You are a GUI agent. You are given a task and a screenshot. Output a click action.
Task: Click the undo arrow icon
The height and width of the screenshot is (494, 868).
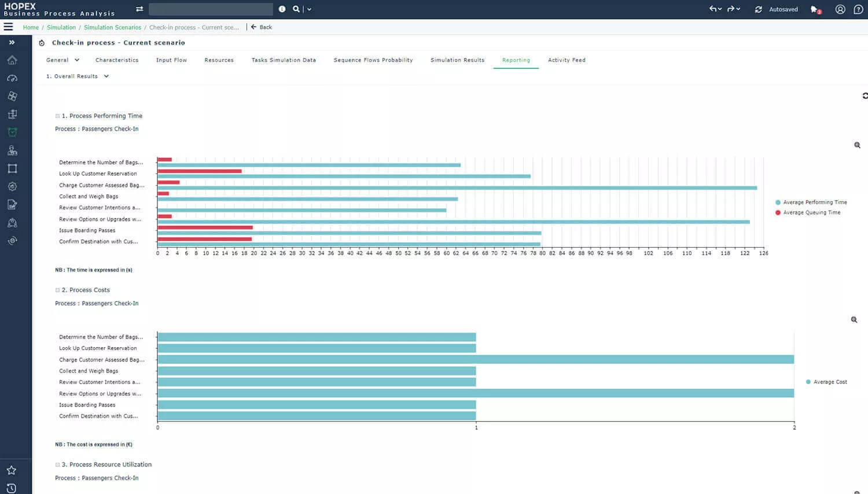coord(713,9)
